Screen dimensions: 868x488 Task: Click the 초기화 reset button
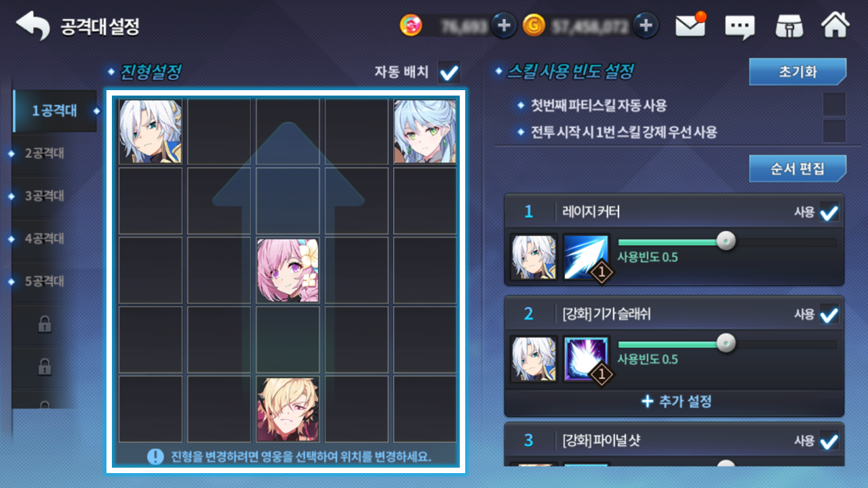pyautogui.click(x=797, y=72)
